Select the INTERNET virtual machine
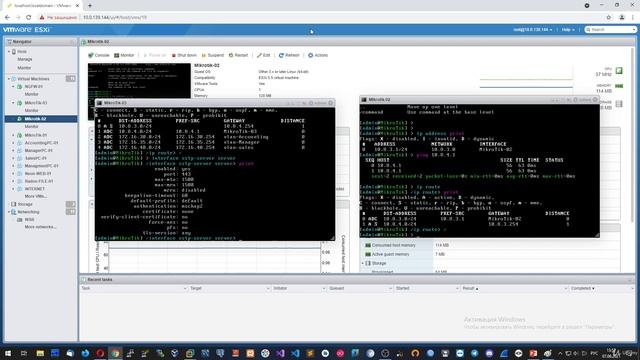The height and width of the screenshot is (360, 640). pyautogui.click(x=35, y=189)
